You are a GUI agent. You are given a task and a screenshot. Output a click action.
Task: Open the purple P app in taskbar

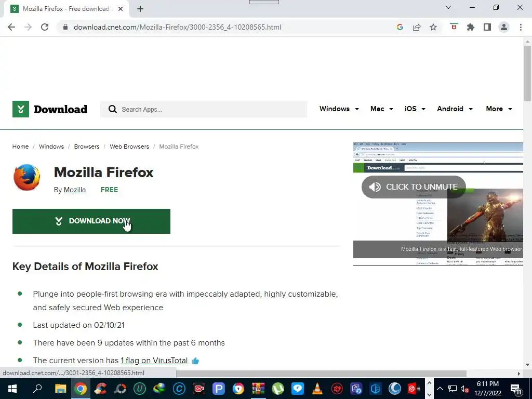(219, 389)
